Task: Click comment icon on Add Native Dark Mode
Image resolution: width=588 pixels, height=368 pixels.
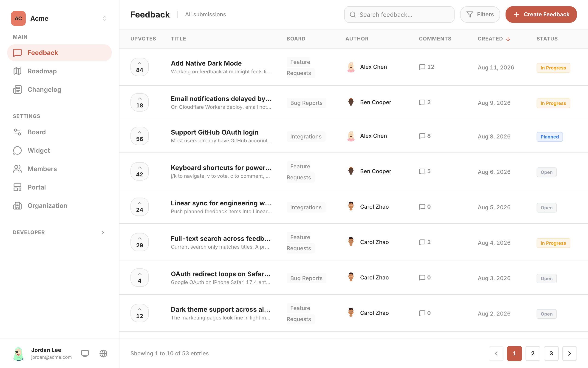Action: click(x=422, y=67)
